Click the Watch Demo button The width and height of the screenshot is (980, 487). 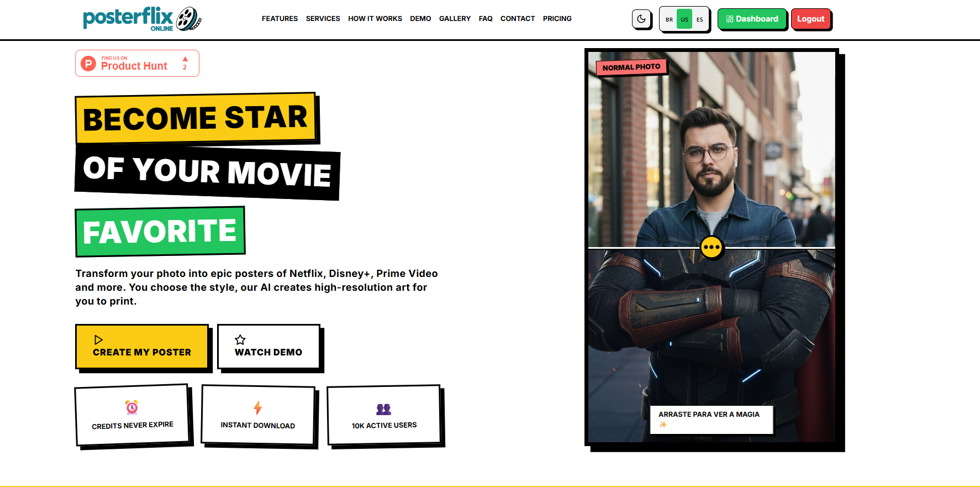(268, 347)
